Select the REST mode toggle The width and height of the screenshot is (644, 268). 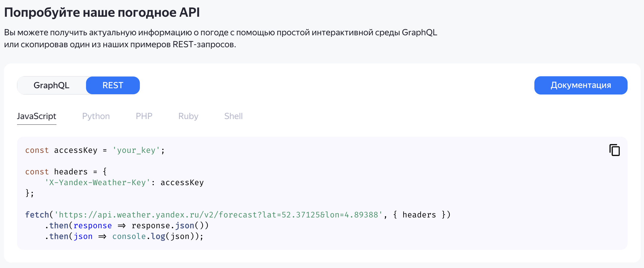pos(113,86)
